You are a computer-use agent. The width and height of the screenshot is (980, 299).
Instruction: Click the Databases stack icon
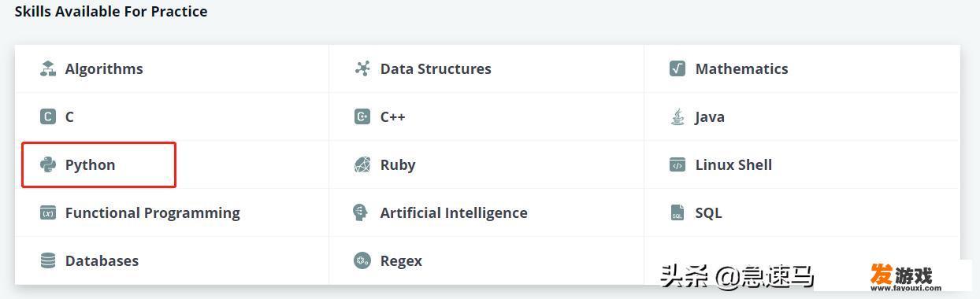[x=48, y=260]
